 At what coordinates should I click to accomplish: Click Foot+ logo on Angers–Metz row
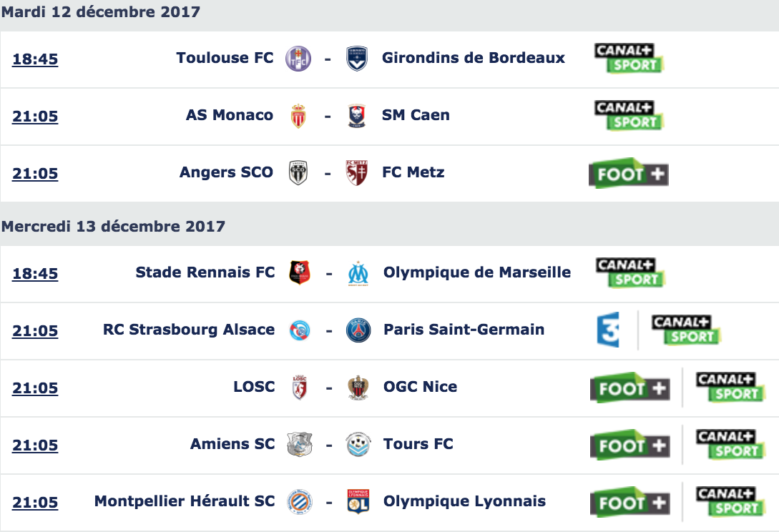[629, 173]
